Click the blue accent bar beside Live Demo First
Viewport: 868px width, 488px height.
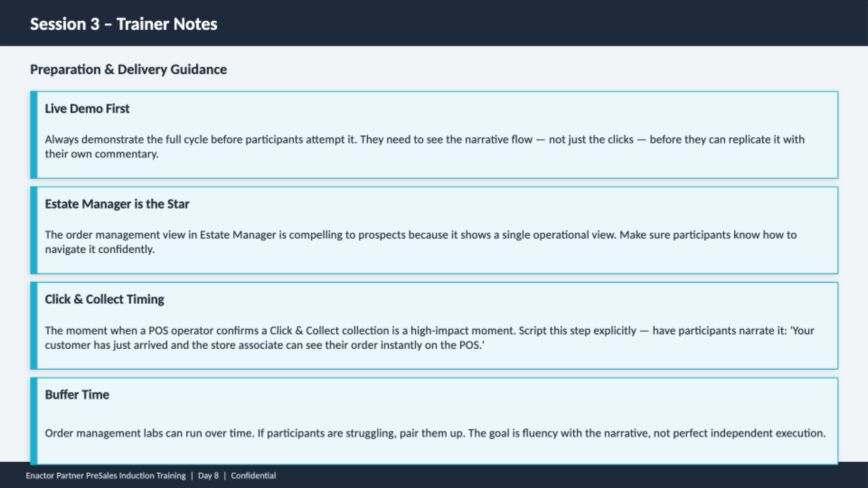pos(33,135)
